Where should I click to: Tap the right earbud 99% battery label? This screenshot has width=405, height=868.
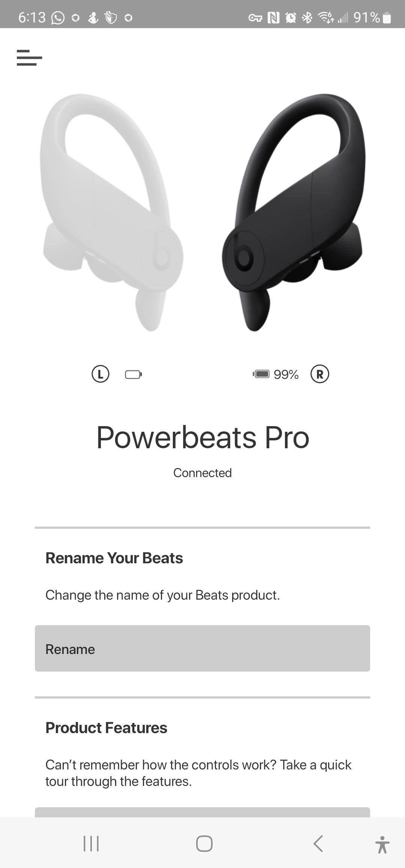point(286,374)
